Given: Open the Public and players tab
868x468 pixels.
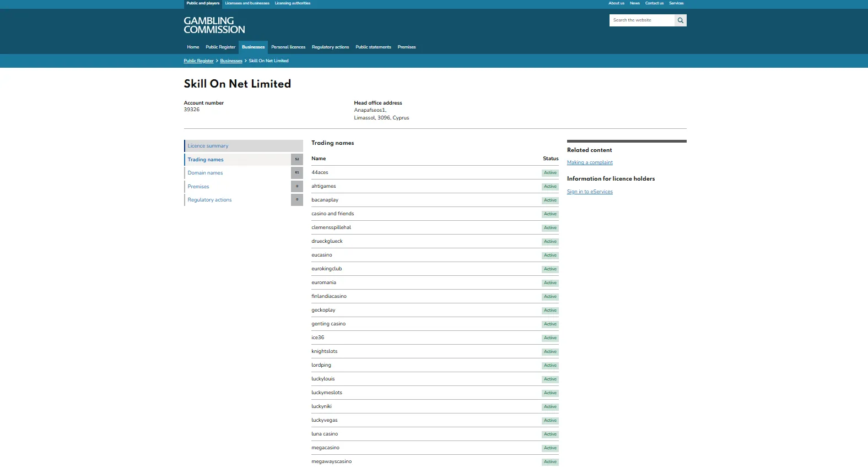Looking at the screenshot, I should pos(203,3).
